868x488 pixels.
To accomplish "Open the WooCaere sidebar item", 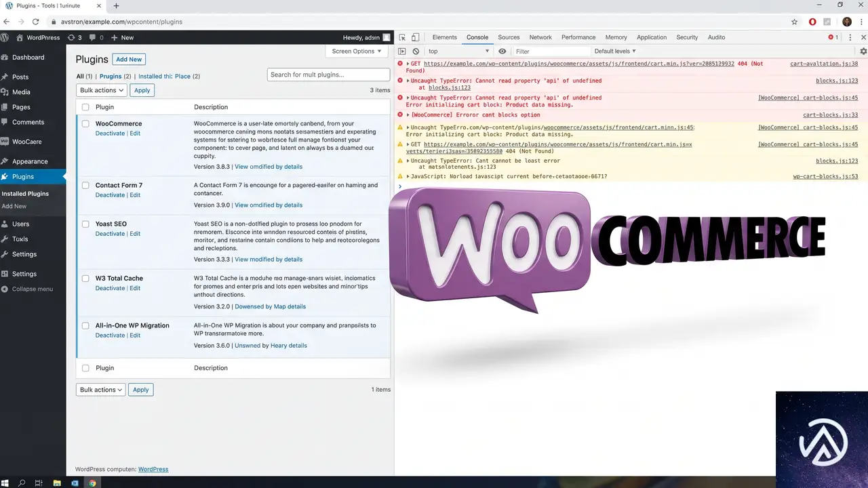I will 26,142.
